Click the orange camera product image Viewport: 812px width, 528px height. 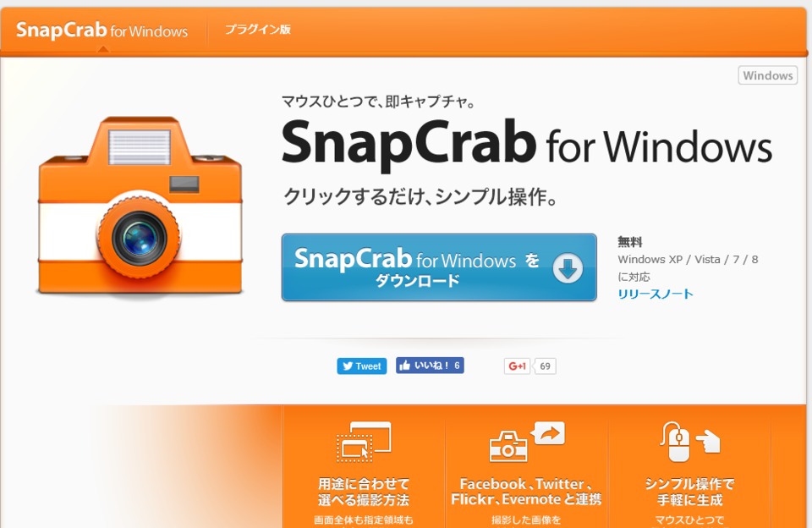click(140, 206)
